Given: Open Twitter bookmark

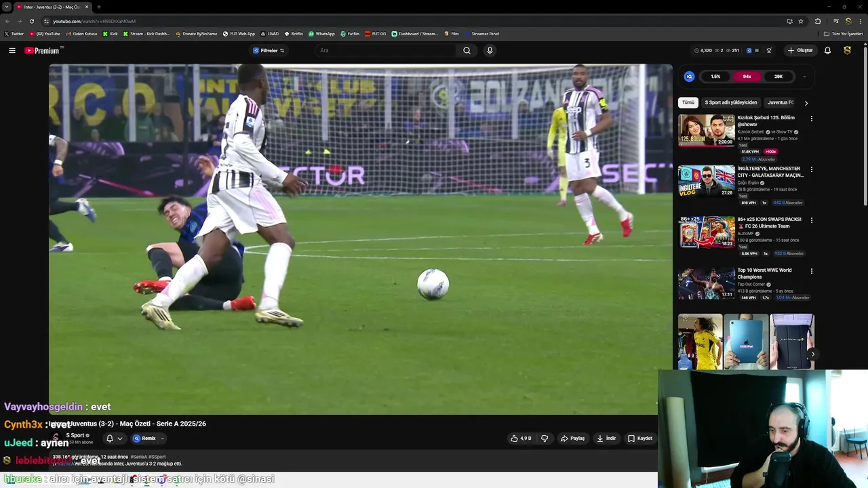Looking at the screenshot, I should pos(14,33).
